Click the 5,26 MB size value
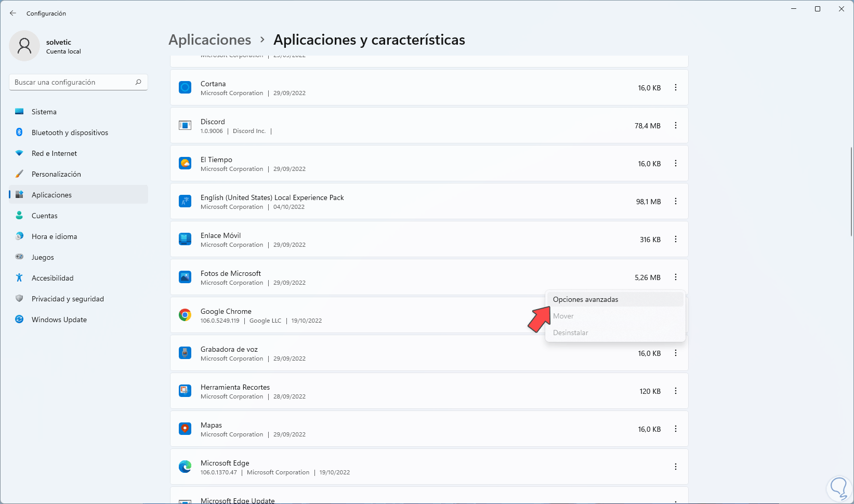This screenshot has height=504, width=854. pyautogui.click(x=648, y=277)
